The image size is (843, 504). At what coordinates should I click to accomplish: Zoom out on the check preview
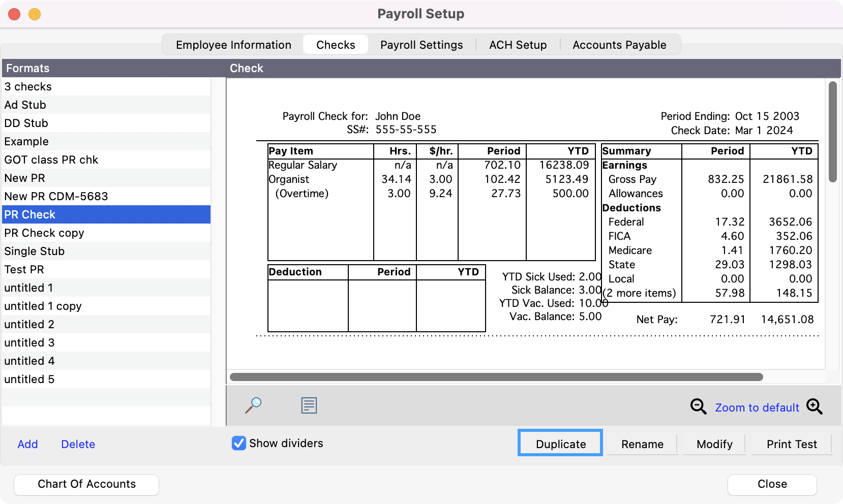[x=699, y=406]
